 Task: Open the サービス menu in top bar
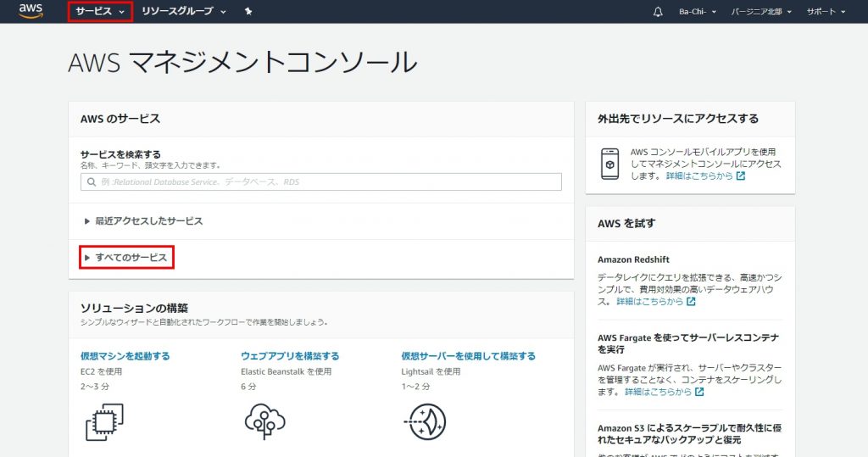tap(100, 11)
